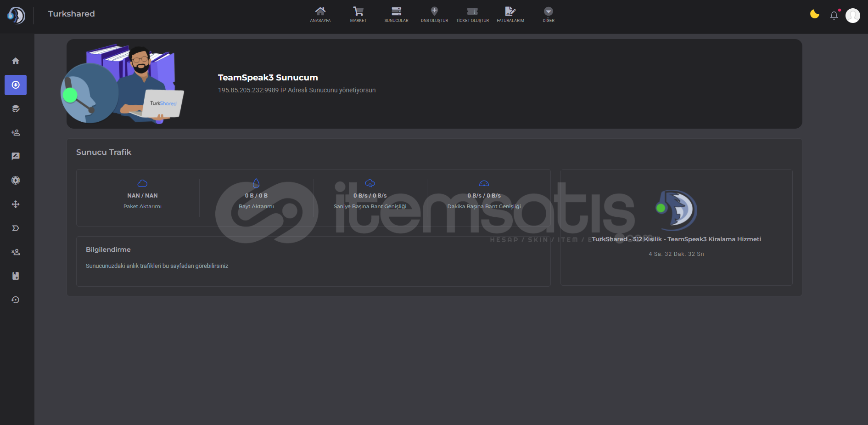Click sidebar restore-history icon
The width and height of the screenshot is (868, 425).
[x=16, y=300]
